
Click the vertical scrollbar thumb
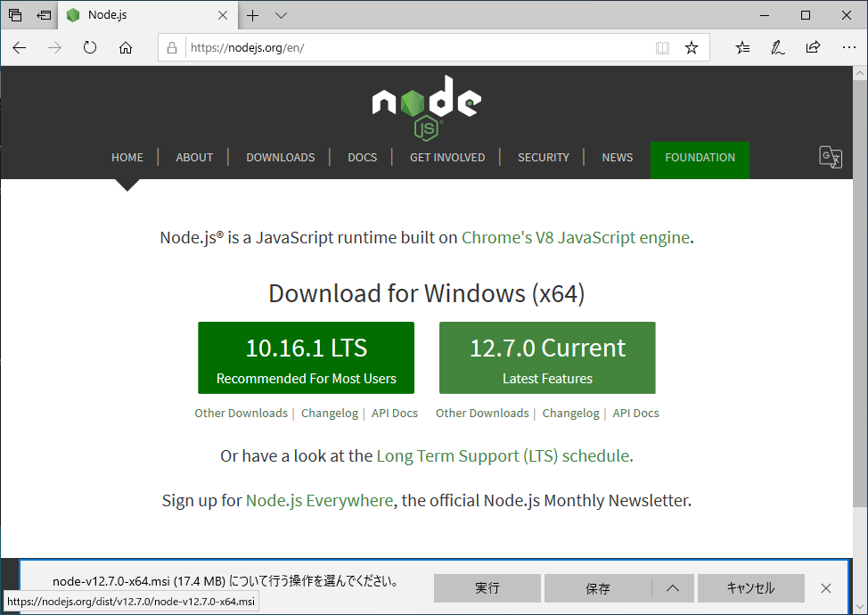tap(860, 293)
